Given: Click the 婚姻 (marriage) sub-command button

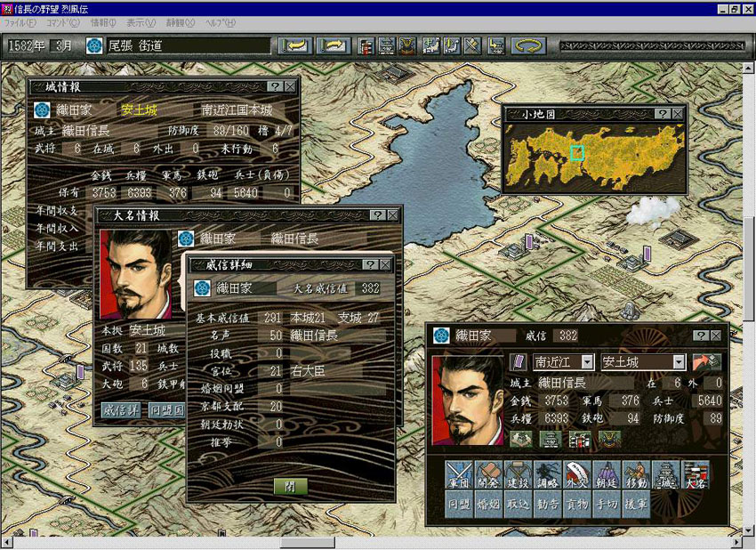Looking at the screenshot, I should pos(490,504).
